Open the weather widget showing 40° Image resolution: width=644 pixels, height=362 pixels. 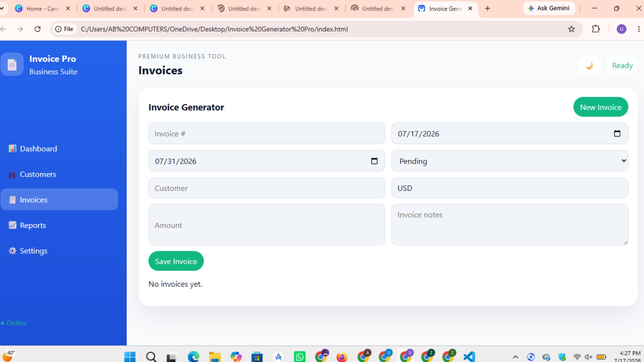click(x=9, y=356)
